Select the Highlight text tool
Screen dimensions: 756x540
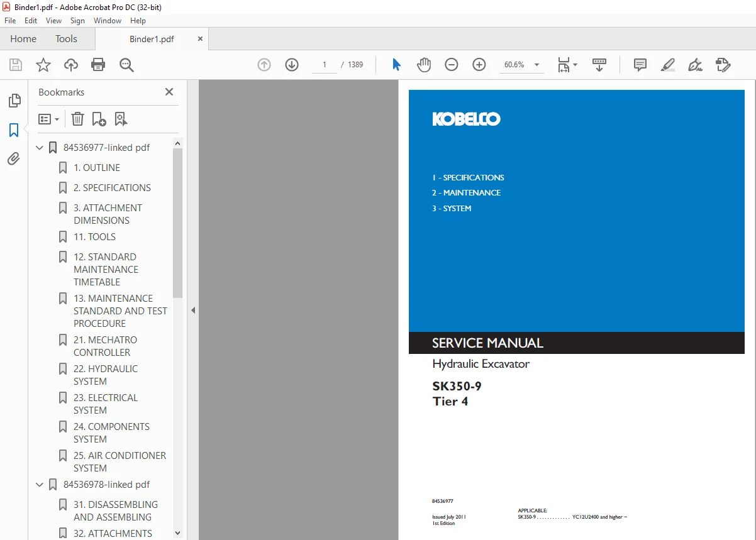668,65
